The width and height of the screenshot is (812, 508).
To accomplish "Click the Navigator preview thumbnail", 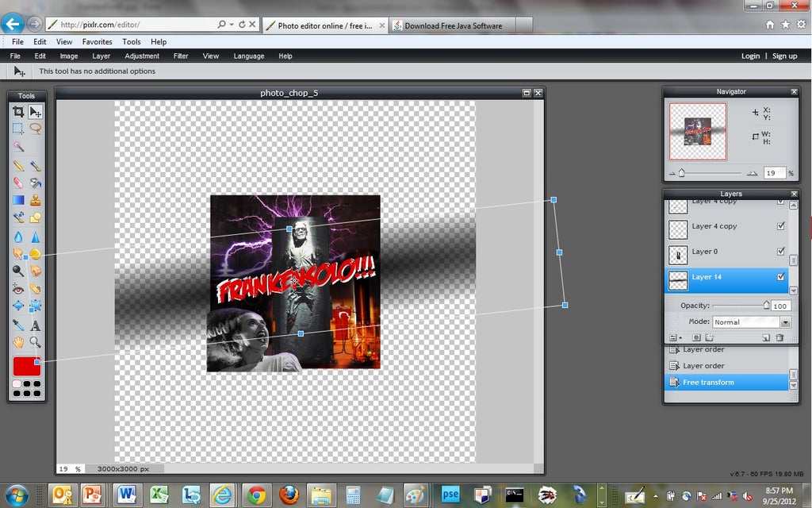I will point(698,131).
